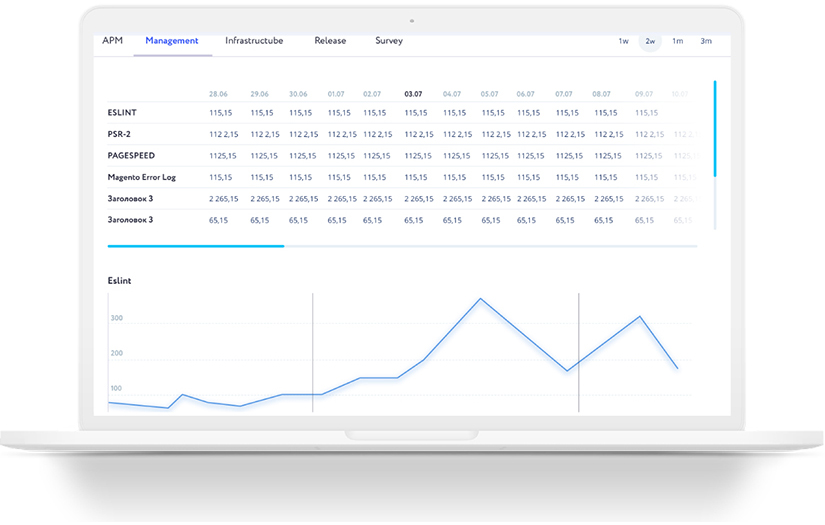Click the 28.06 date column header

coord(218,94)
